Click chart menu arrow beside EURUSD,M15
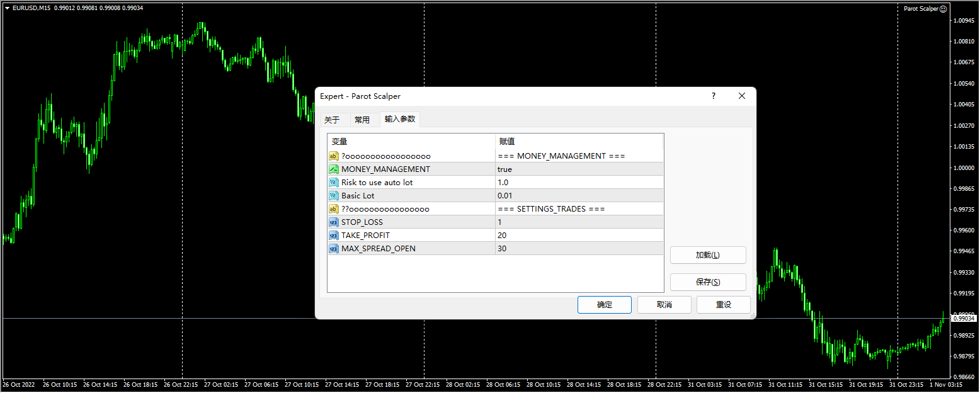 click(x=7, y=8)
